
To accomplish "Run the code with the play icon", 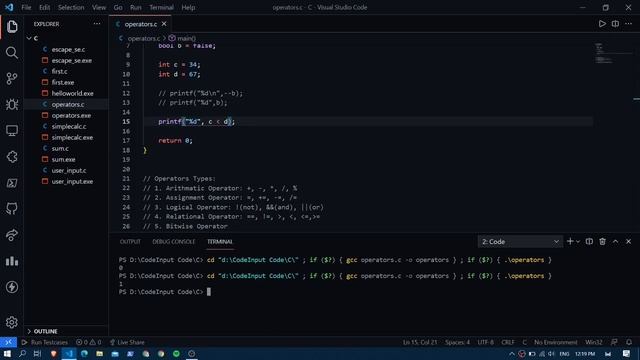I will pyautogui.click(x=602, y=24).
